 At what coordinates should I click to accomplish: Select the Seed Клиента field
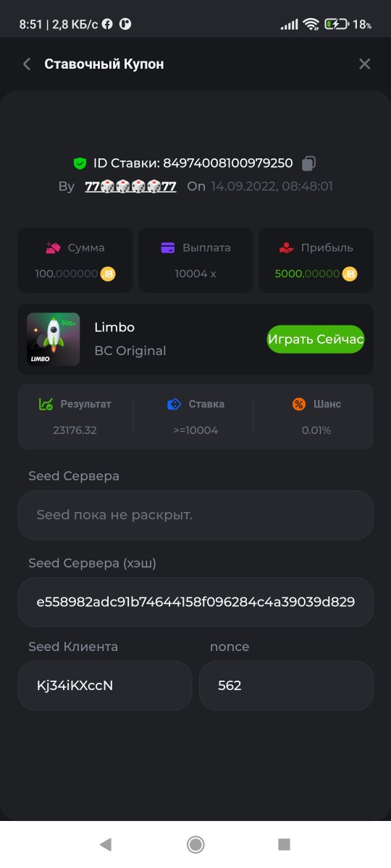point(105,686)
